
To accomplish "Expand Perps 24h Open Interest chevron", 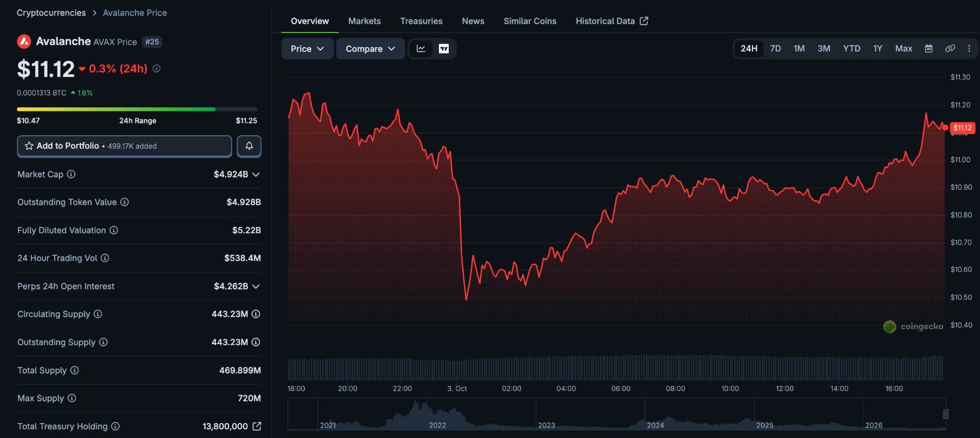I will click(256, 286).
